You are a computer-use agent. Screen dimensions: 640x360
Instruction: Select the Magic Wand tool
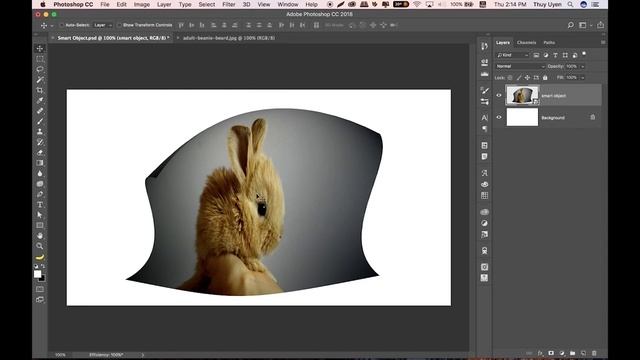click(40, 80)
